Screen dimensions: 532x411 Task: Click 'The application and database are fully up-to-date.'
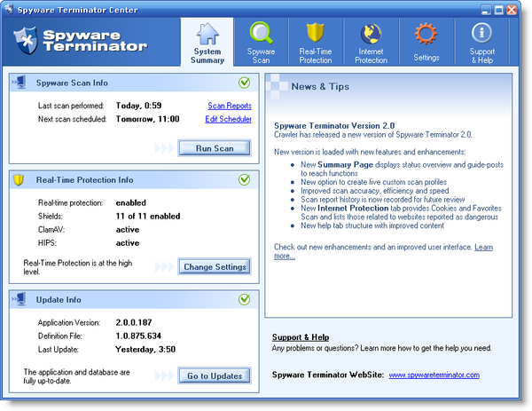point(76,376)
